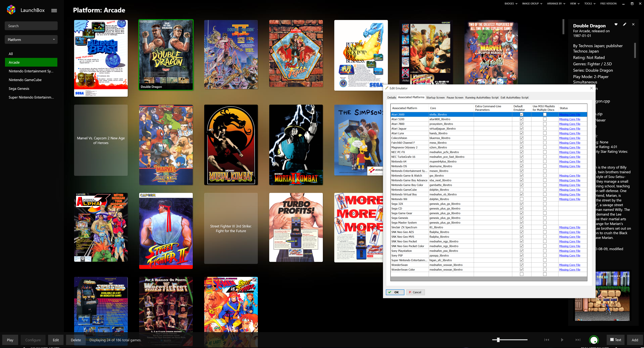Select the Street Fighter Alpha 3 game box
The width and height of the screenshot is (644, 348).
[101, 227]
